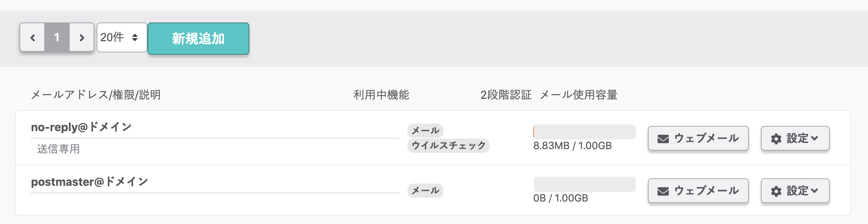
Task: Click the 0B usage bar for postmaster
Action: click(x=584, y=184)
